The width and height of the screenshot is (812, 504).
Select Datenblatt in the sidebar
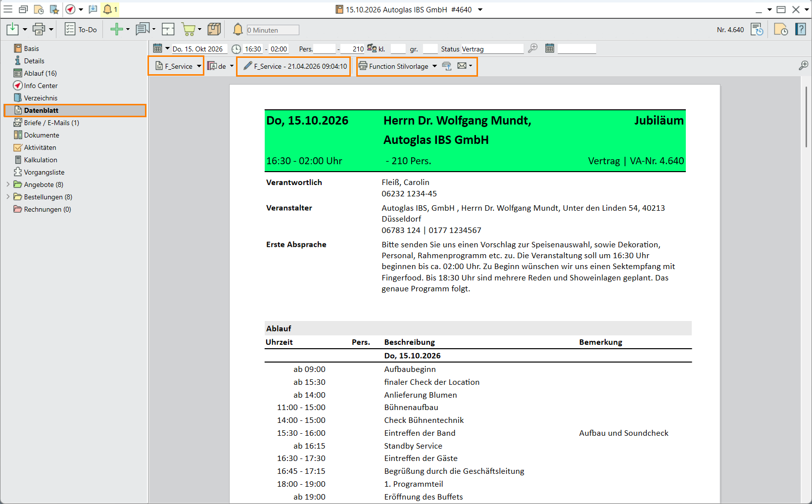pos(75,110)
